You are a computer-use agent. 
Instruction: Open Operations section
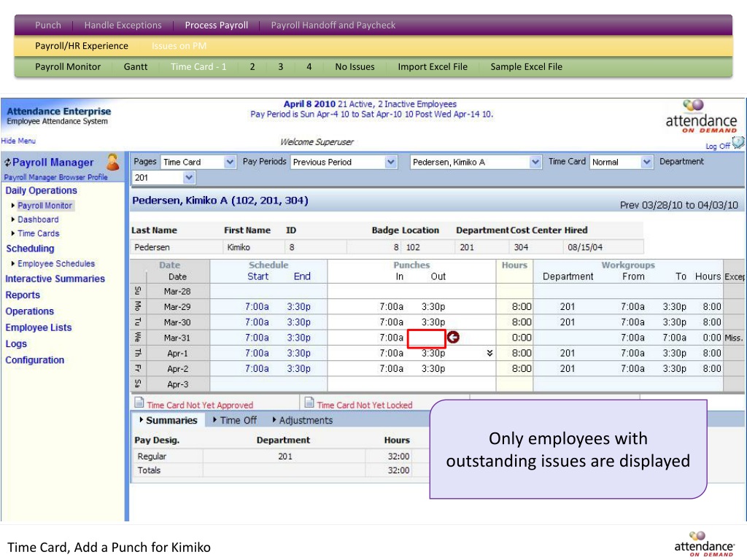click(29, 311)
